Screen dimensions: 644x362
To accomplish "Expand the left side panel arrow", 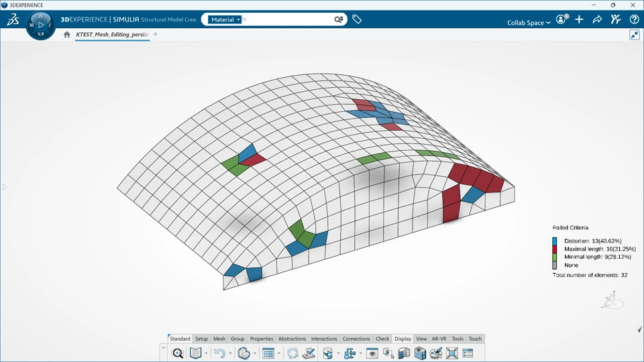I will point(4,188).
